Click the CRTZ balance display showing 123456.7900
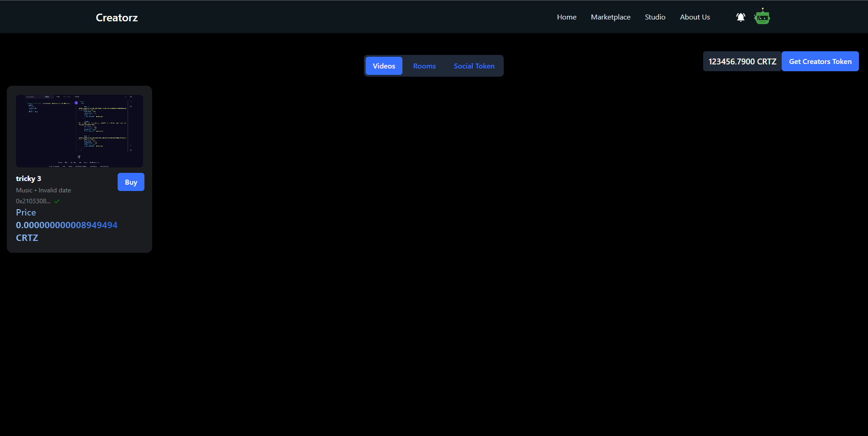Image resolution: width=868 pixels, height=436 pixels. click(x=742, y=61)
